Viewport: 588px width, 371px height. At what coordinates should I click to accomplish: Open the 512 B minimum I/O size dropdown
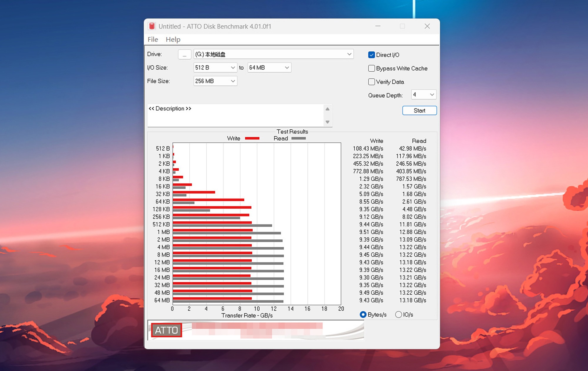[x=233, y=68]
